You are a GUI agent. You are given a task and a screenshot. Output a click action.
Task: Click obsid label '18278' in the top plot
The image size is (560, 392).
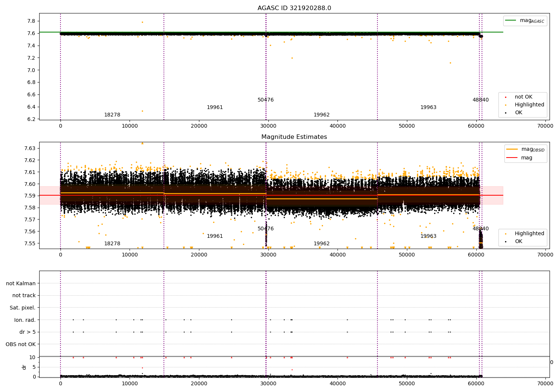pos(112,115)
